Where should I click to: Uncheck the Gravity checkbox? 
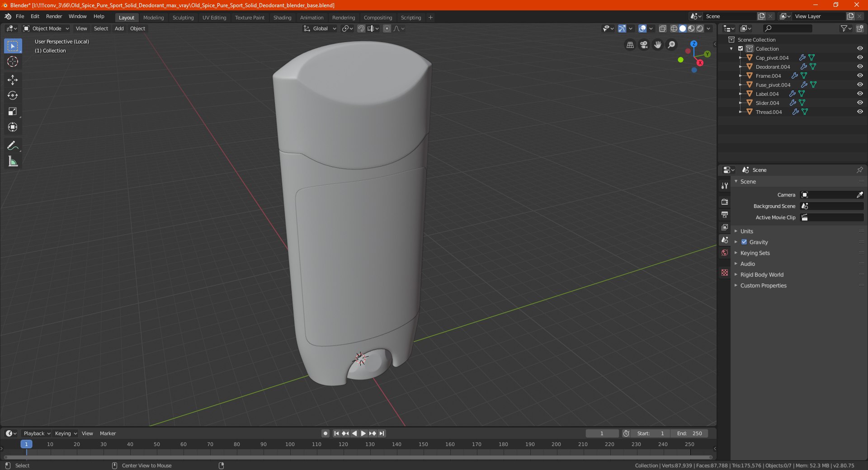click(x=744, y=242)
